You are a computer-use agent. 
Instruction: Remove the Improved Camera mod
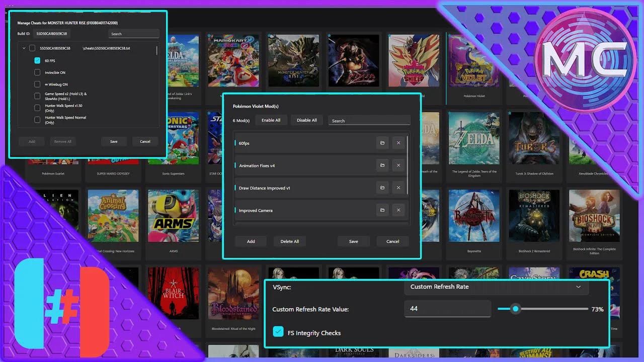coord(398,210)
